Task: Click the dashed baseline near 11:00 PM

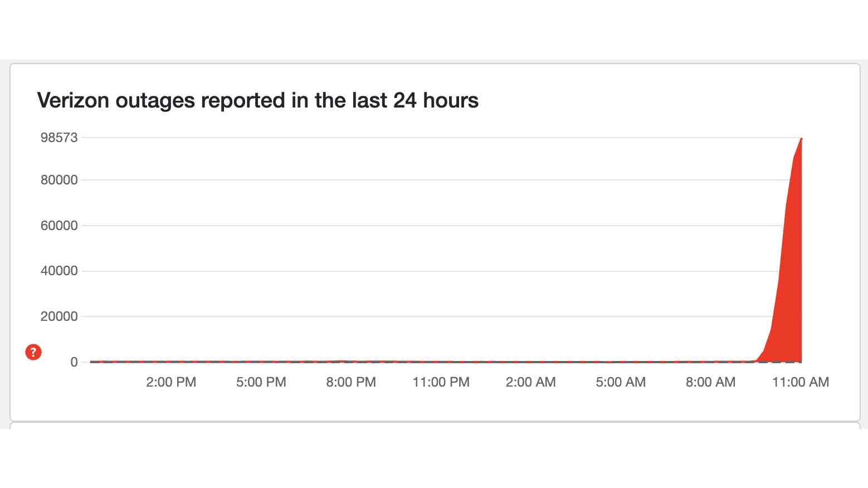Action: pos(441,362)
